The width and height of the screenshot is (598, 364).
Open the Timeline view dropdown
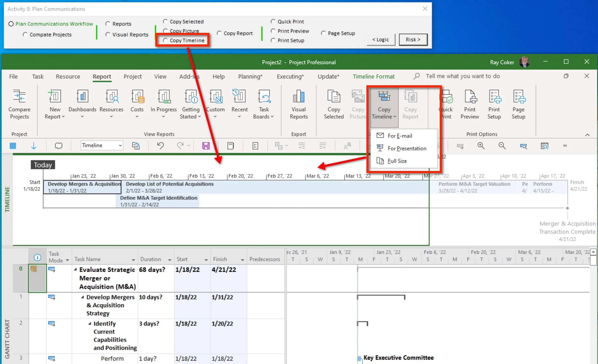pyautogui.click(x=120, y=146)
